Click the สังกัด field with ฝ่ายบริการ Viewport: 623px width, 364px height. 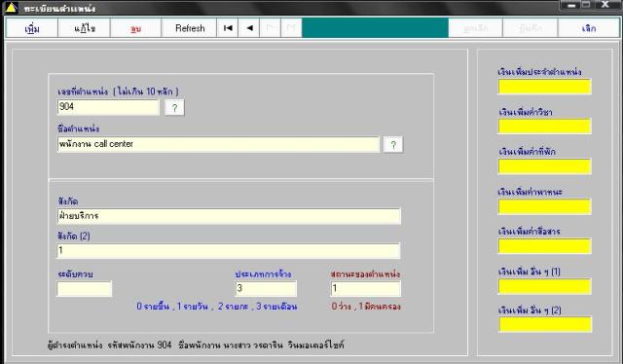(229, 216)
